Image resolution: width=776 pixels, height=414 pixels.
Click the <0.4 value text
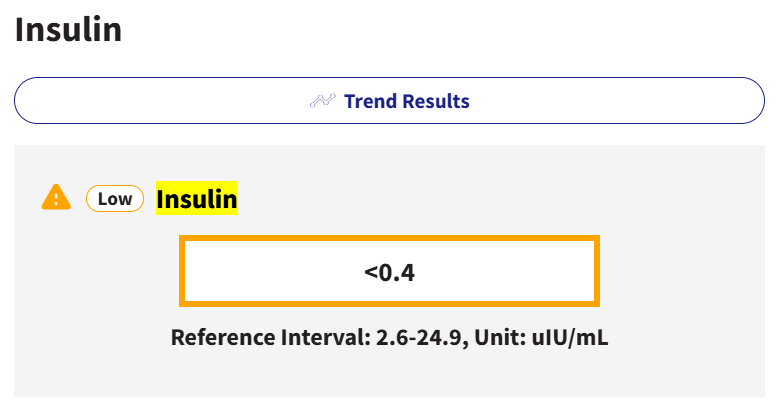tap(389, 273)
